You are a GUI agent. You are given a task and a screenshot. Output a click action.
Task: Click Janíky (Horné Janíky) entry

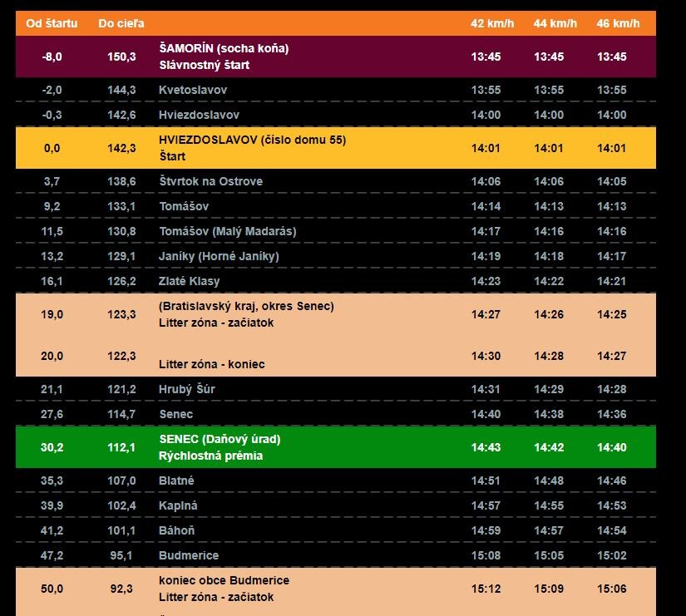219,256
